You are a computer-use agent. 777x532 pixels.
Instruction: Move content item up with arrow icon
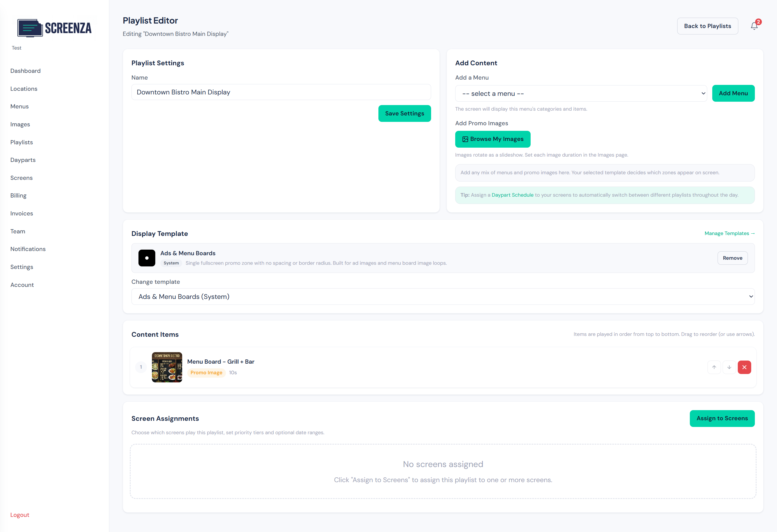pyautogui.click(x=714, y=367)
